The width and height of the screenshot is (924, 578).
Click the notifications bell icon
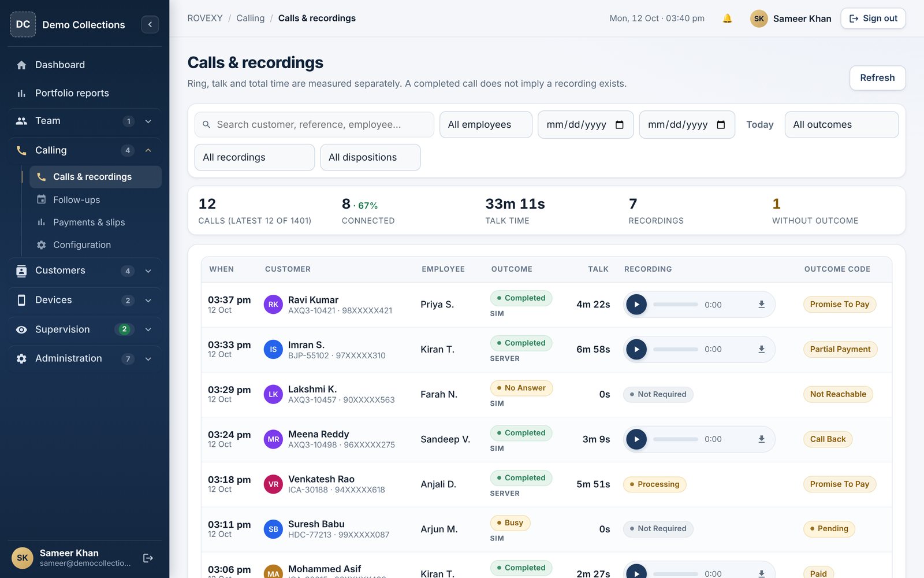click(727, 18)
